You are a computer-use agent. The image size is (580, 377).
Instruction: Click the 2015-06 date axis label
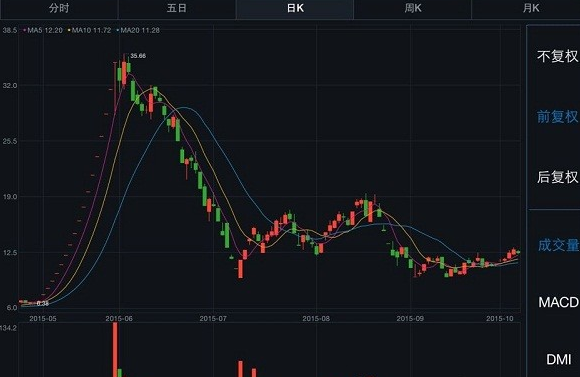coord(119,319)
